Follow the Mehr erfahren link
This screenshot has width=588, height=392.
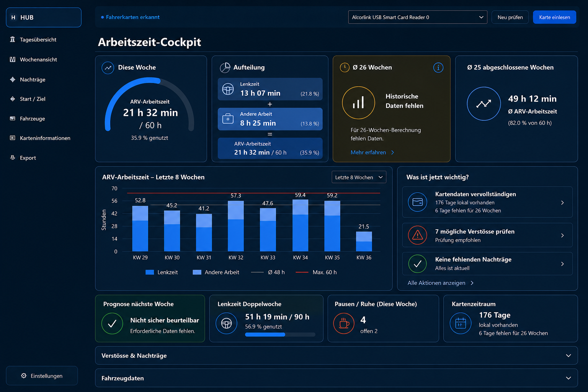tap(372, 152)
